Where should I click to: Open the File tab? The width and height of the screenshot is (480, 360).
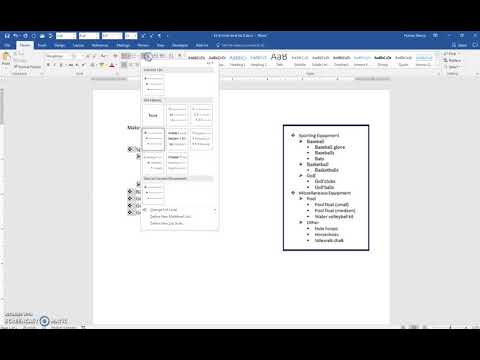tap(7, 45)
